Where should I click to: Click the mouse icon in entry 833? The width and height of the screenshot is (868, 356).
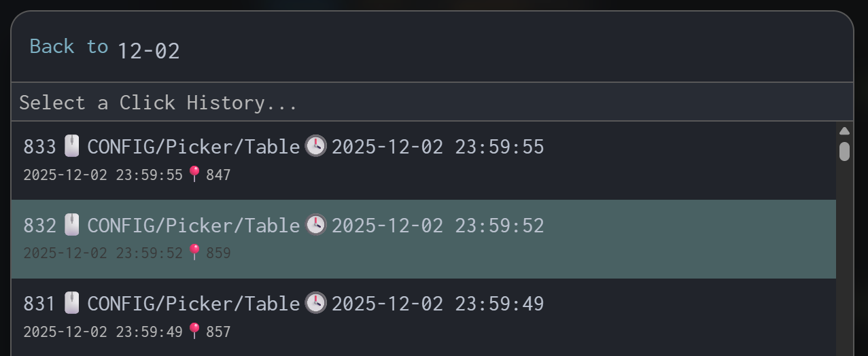tap(71, 146)
